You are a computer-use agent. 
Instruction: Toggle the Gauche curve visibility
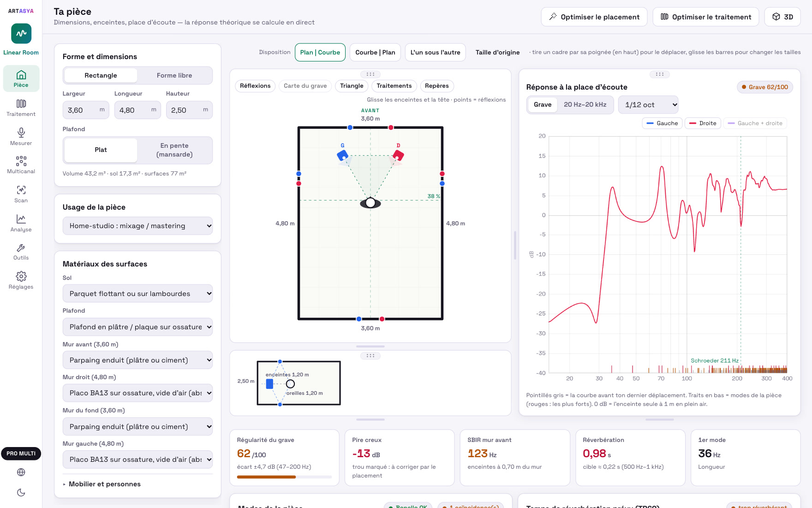662,123
